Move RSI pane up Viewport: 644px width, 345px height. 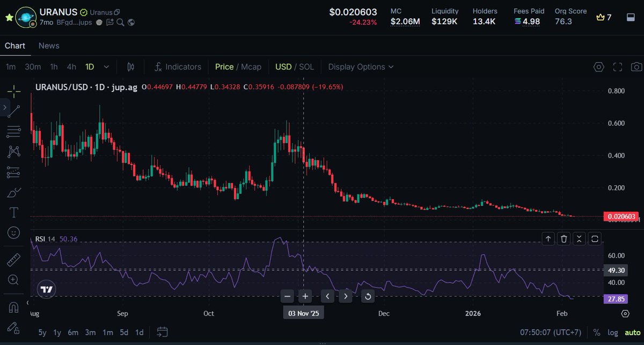coord(548,239)
